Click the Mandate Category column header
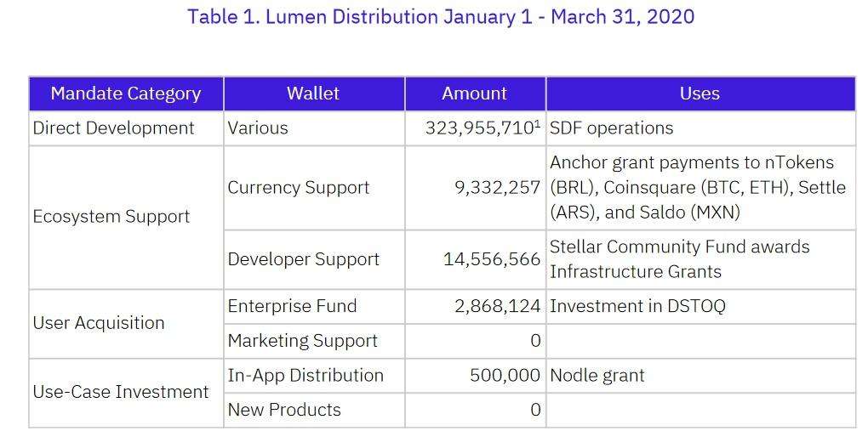868x431 pixels. pyautogui.click(x=126, y=94)
